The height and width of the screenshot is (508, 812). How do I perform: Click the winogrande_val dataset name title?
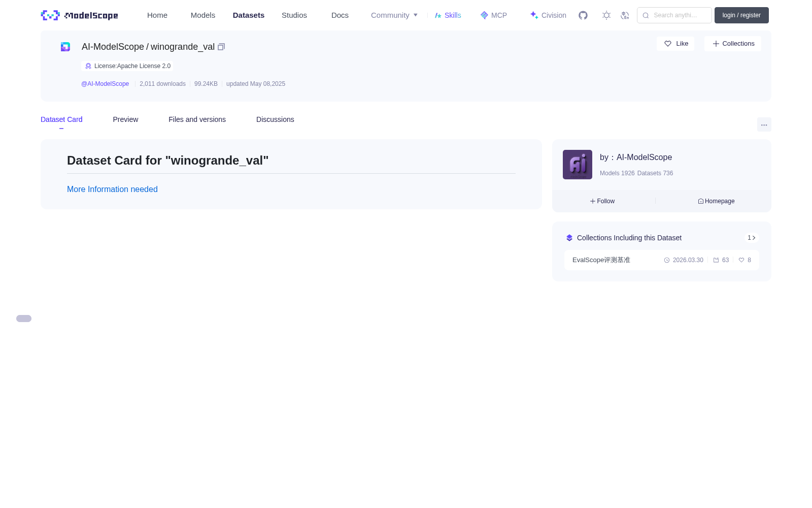coord(183,47)
